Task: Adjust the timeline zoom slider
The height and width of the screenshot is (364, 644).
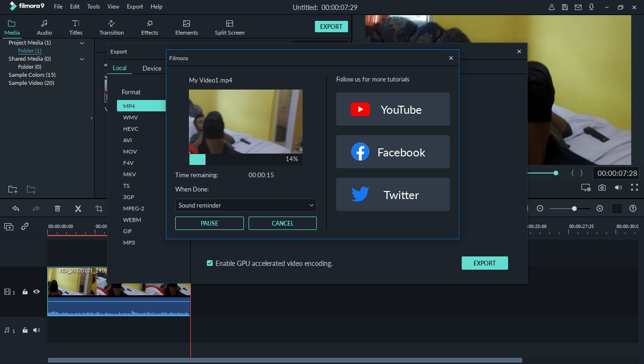Action: click(x=574, y=209)
